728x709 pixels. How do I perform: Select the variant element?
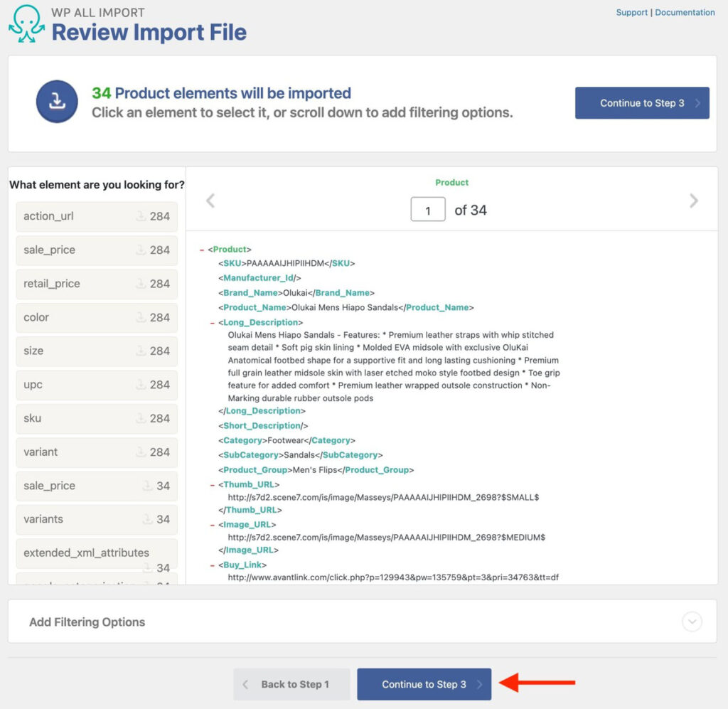[x=97, y=452]
